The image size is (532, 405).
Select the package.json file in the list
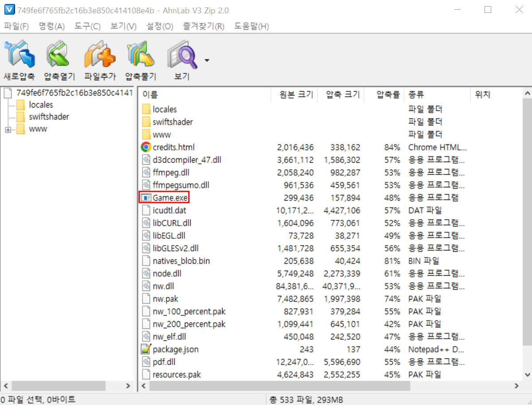tap(175, 349)
